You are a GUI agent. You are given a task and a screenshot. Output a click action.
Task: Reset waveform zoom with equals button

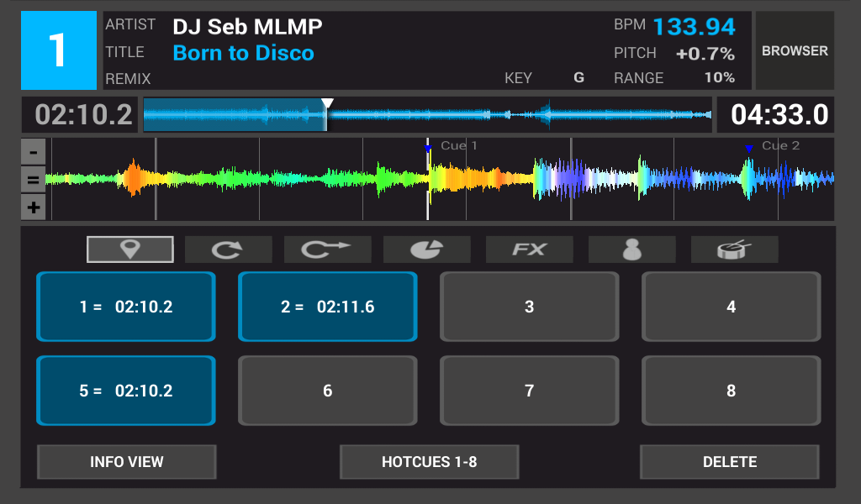[33, 180]
